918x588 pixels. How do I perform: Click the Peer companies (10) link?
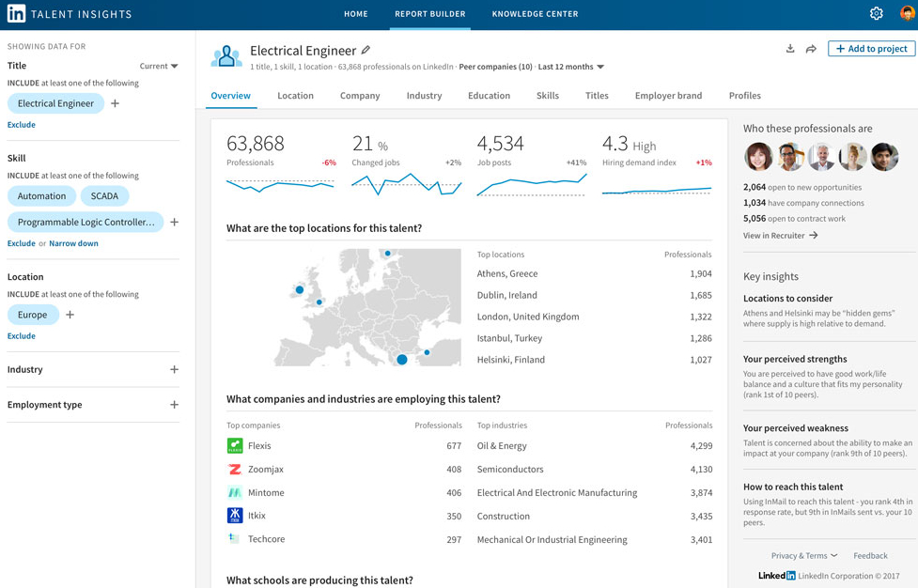pos(495,67)
